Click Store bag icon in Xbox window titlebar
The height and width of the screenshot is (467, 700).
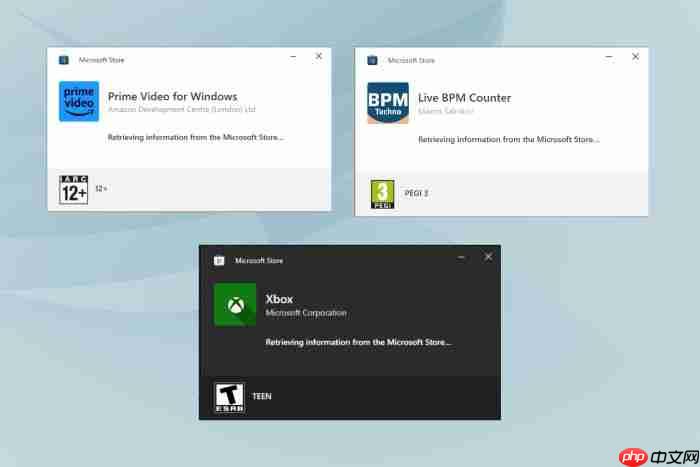[x=219, y=261]
